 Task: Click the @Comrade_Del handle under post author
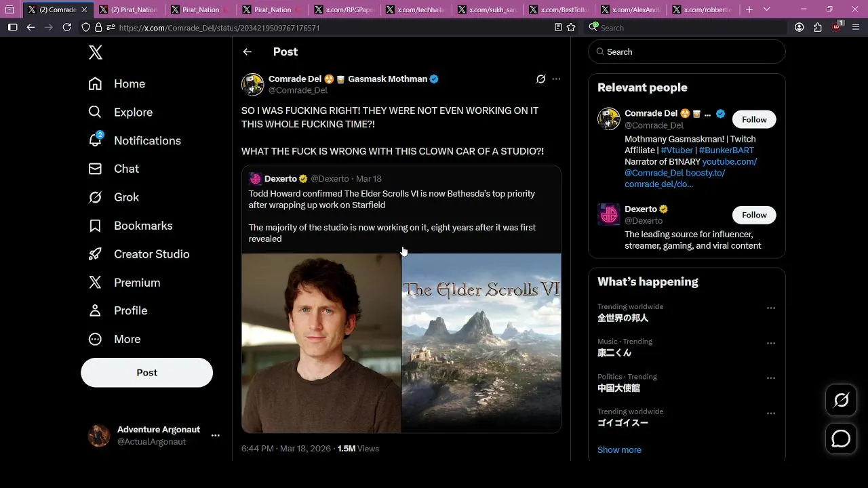tap(298, 90)
